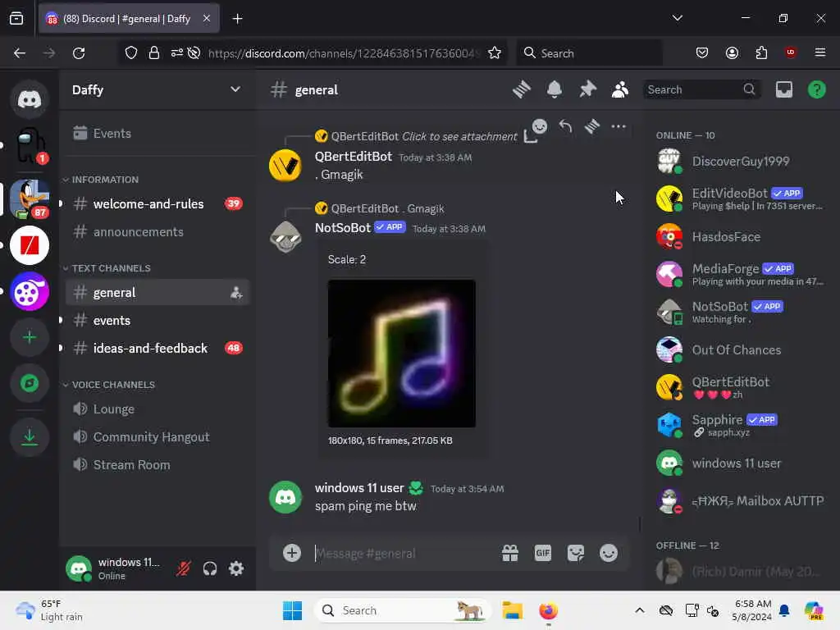
Task: Open Windows Start menu
Action: [293, 610]
